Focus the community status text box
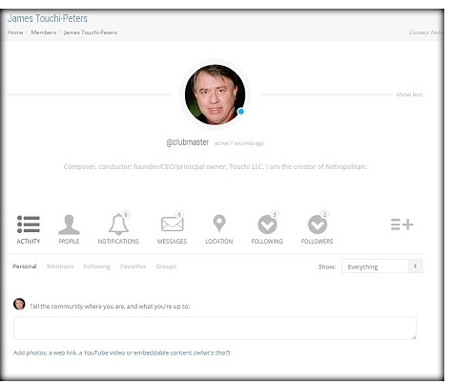 pyautogui.click(x=215, y=328)
